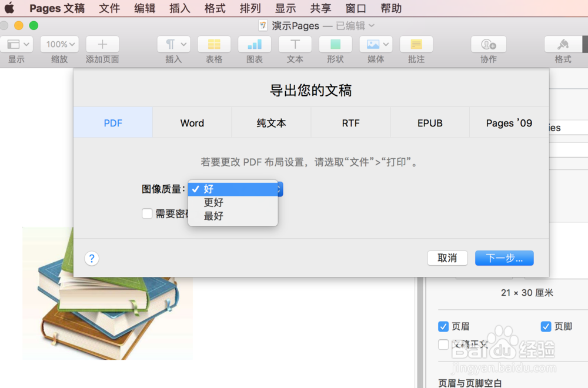Screen dimensions: 588x388
Task: Click the 添加页面 (Add Page) icon
Action: (102, 44)
